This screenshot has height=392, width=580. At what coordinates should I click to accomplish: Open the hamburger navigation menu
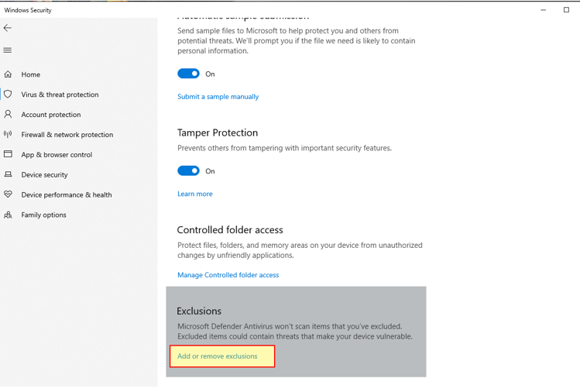[x=8, y=50]
